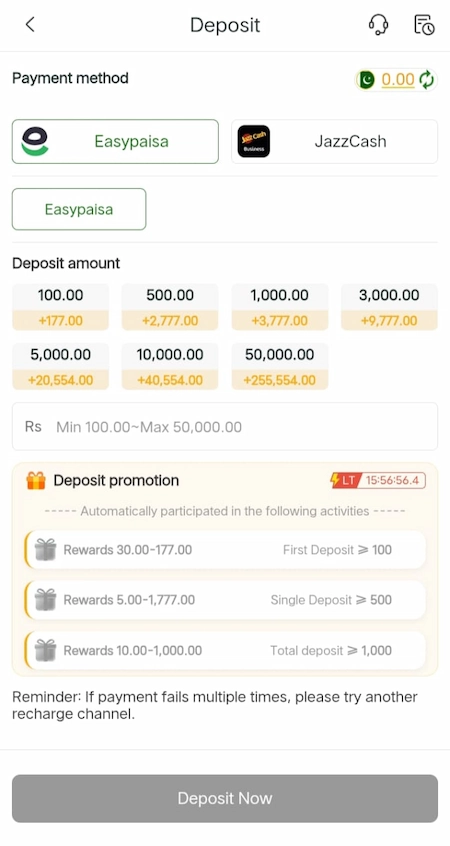450x846 pixels.
Task: Tap the Deposit Now button
Action: point(225,799)
